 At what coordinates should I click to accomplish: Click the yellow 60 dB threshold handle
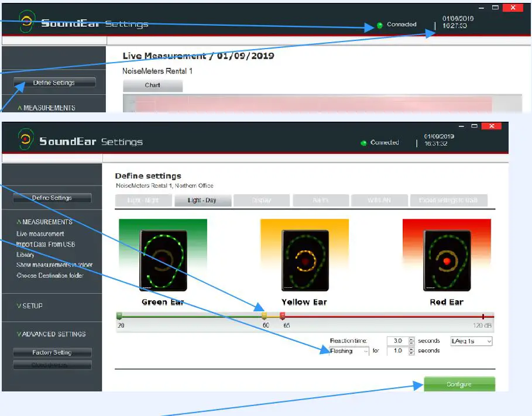264,316
